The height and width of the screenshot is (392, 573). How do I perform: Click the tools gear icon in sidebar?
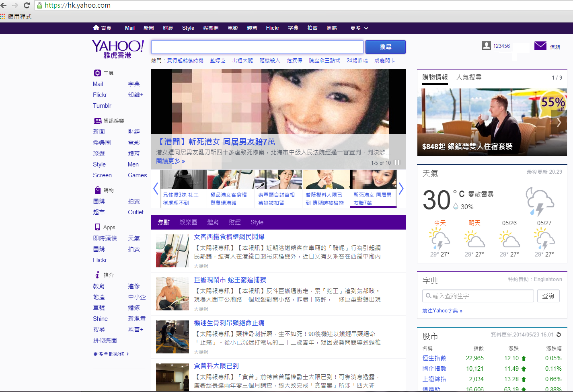coord(97,73)
